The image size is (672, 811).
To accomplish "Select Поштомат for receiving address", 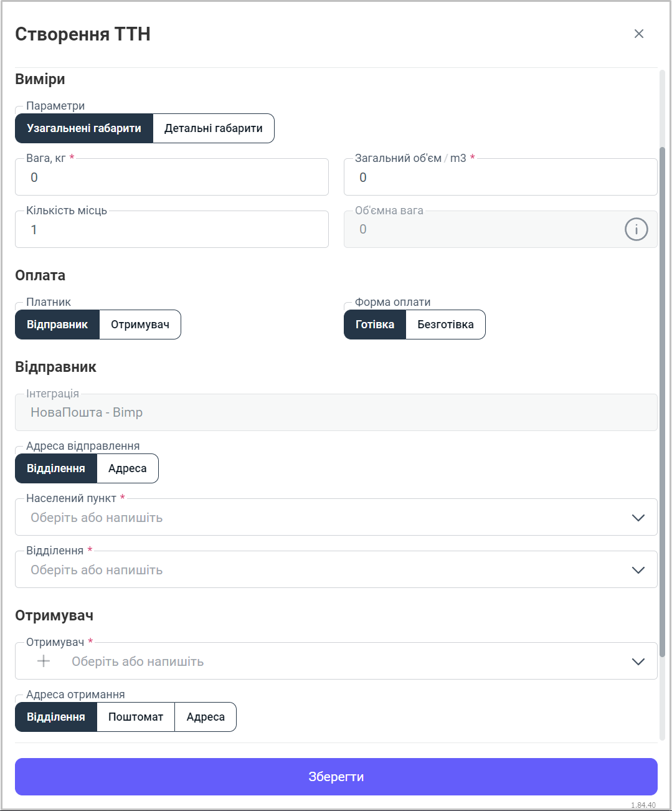I will click(136, 717).
